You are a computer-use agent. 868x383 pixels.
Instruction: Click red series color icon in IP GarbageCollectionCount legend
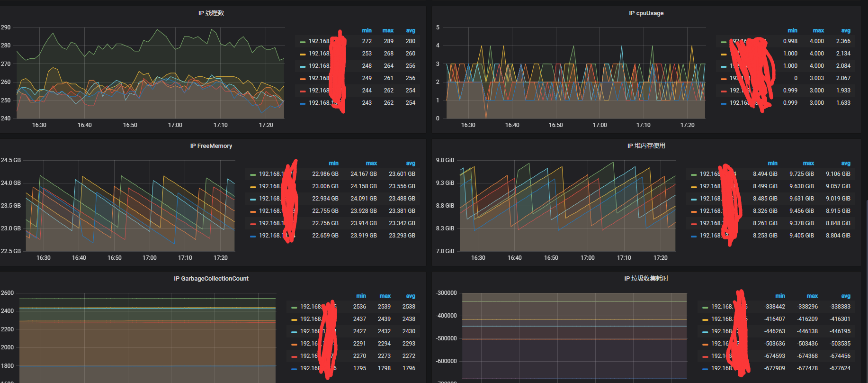[x=294, y=356]
